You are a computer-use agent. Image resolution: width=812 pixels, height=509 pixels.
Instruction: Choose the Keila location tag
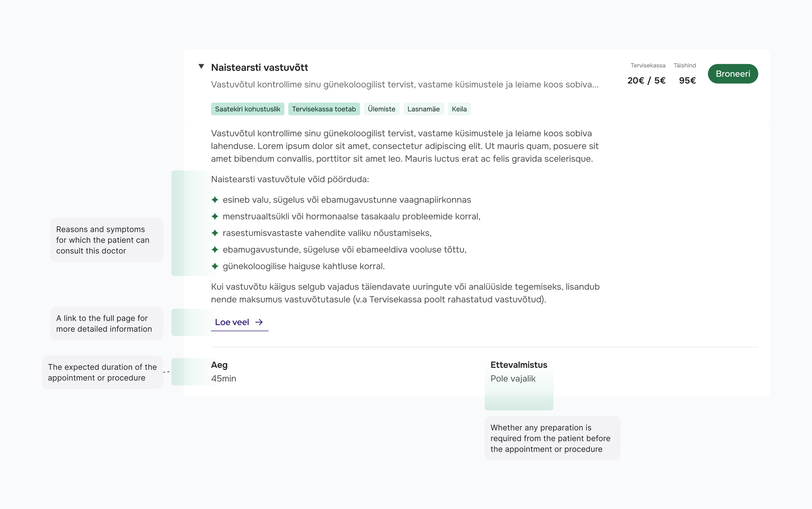[459, 109]
